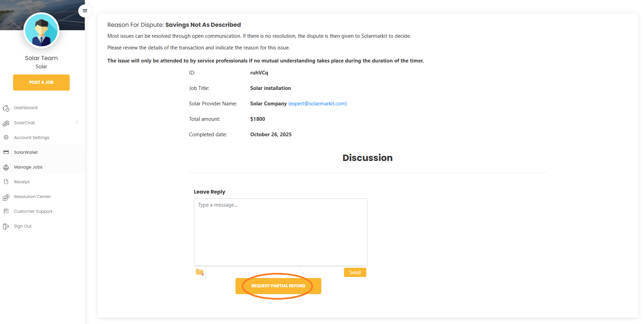Screen dimensions: 644x324
Task: Open the Resolution Center sidebar icon
Action: (x=6, y=197)
